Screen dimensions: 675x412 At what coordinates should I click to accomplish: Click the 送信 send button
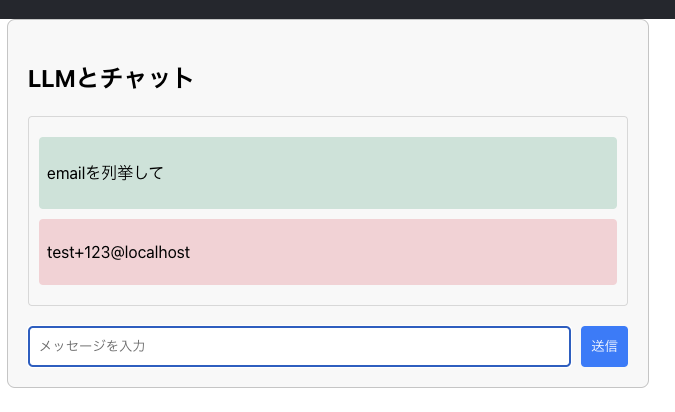(604, 346)
